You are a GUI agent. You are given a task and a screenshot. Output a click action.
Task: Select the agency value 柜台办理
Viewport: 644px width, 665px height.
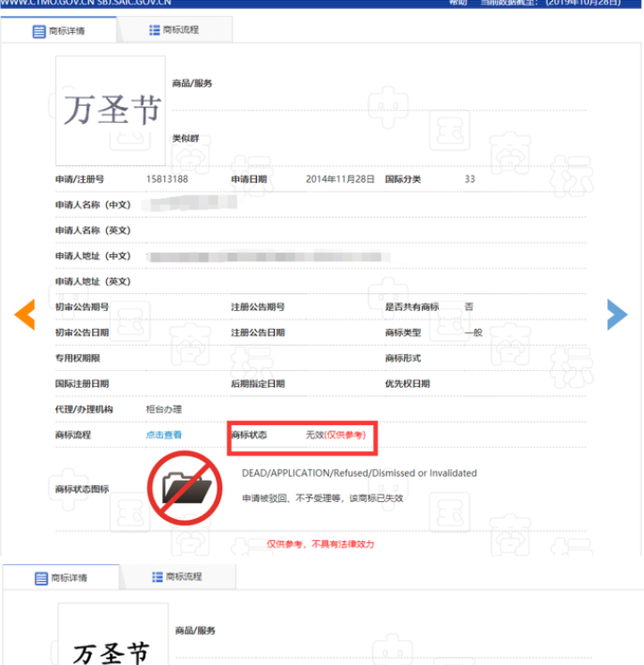click(164, 409)
